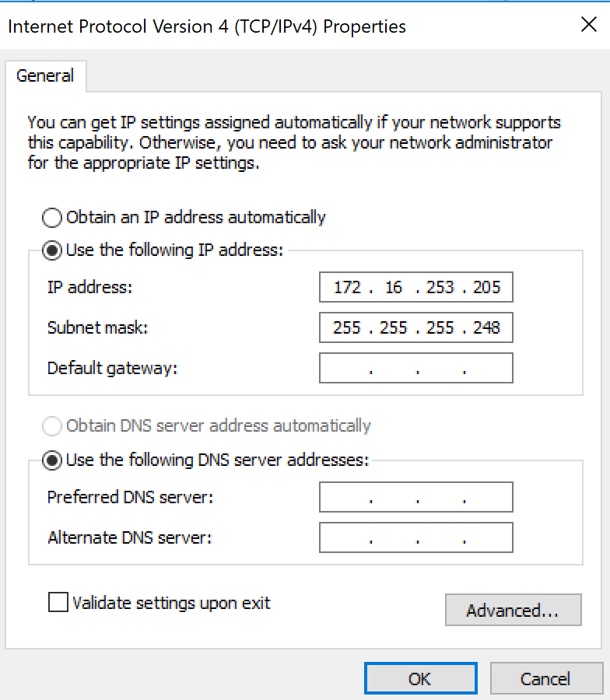Click the Alternate DNS server field

point(416,537)
